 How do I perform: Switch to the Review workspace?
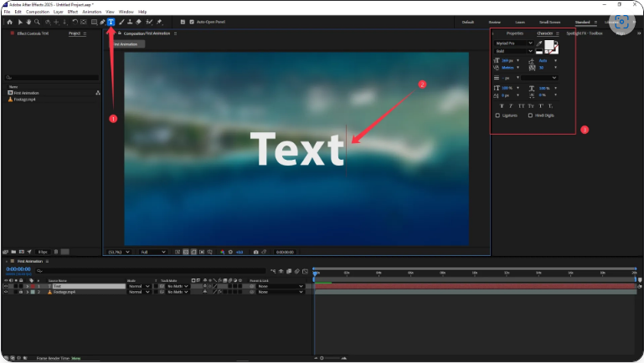point(494,22)
